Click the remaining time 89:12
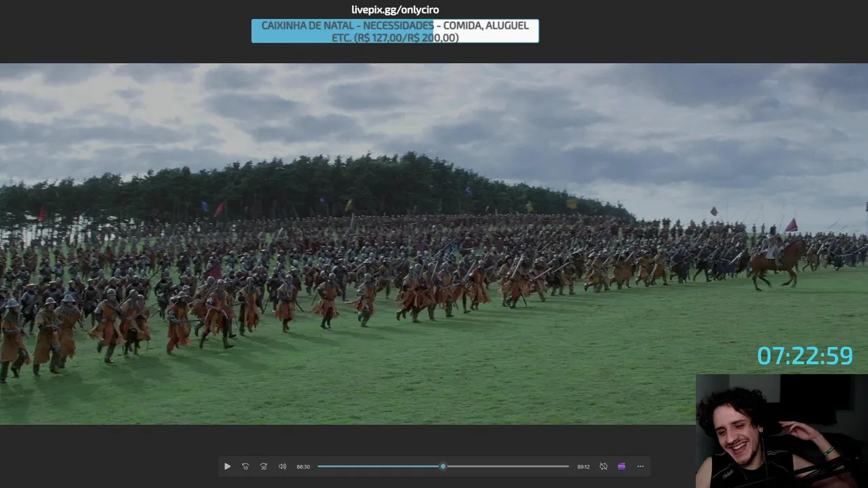This screenshot has height=488, width=868. tap(583, 466)
